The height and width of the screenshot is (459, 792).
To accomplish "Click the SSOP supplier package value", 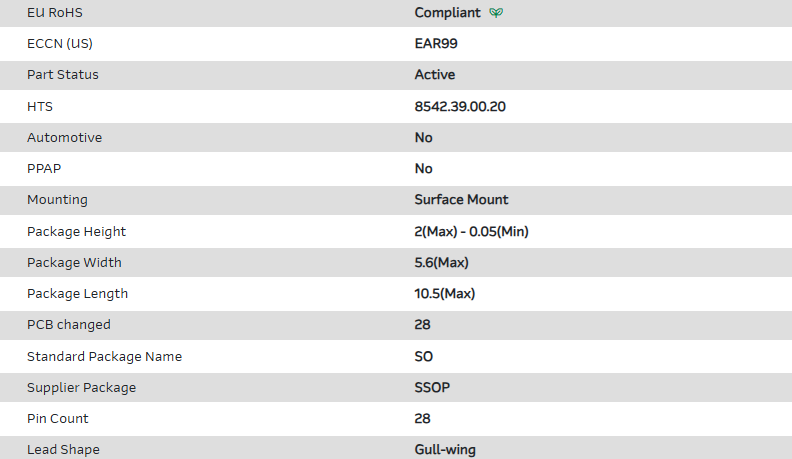I will point(432,387).
